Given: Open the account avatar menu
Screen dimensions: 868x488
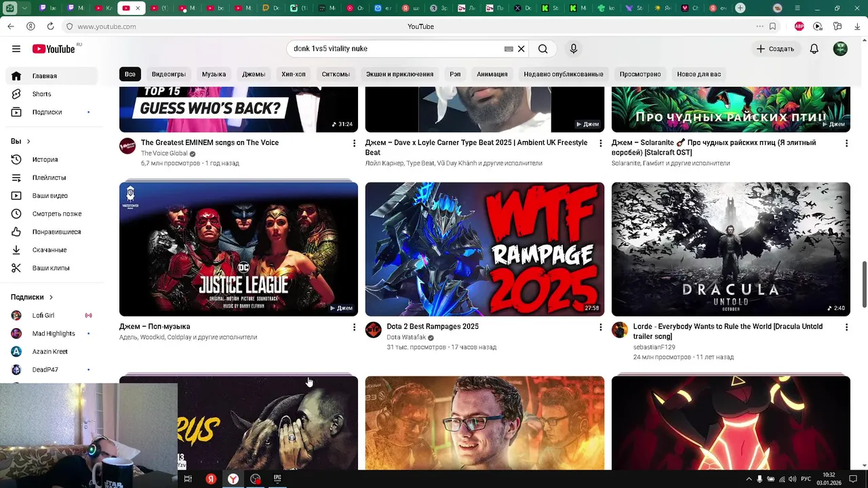Looking at the screenshot, I should (840, 49).
